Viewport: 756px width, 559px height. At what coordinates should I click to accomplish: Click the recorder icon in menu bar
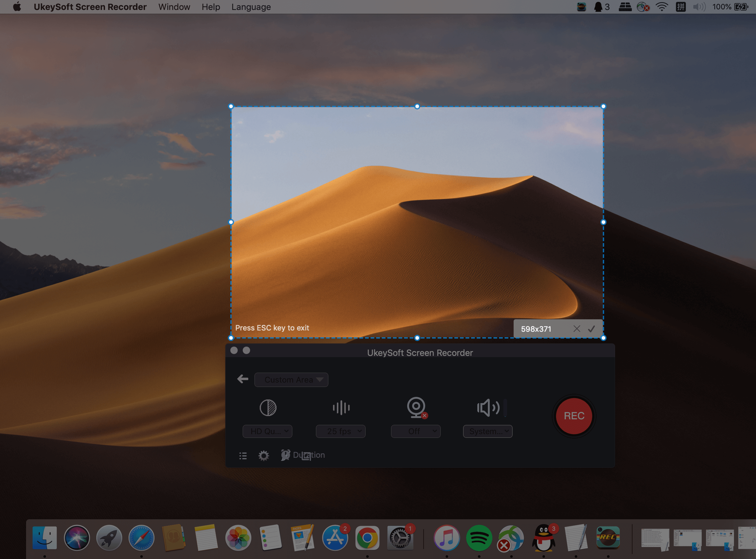point(582,7)
